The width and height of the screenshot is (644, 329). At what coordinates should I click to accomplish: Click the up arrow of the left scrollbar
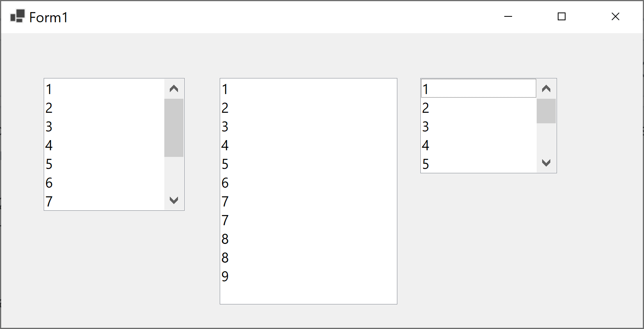click(x=174, y=89)
